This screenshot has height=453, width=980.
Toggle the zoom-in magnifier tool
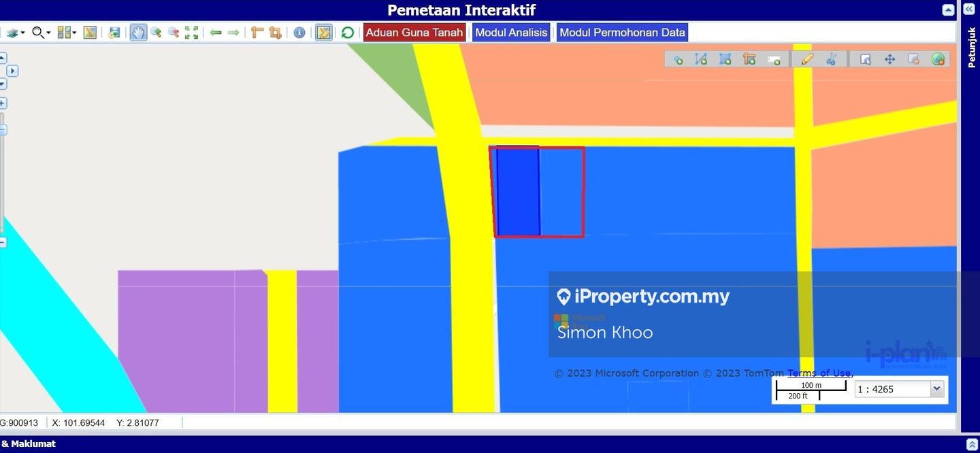click(x=156, y=33)
